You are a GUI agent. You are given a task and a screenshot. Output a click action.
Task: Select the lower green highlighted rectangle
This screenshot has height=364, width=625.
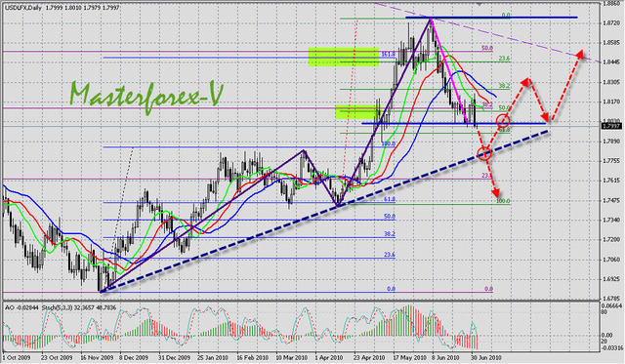pyautogui.click(x=355, y=112)
